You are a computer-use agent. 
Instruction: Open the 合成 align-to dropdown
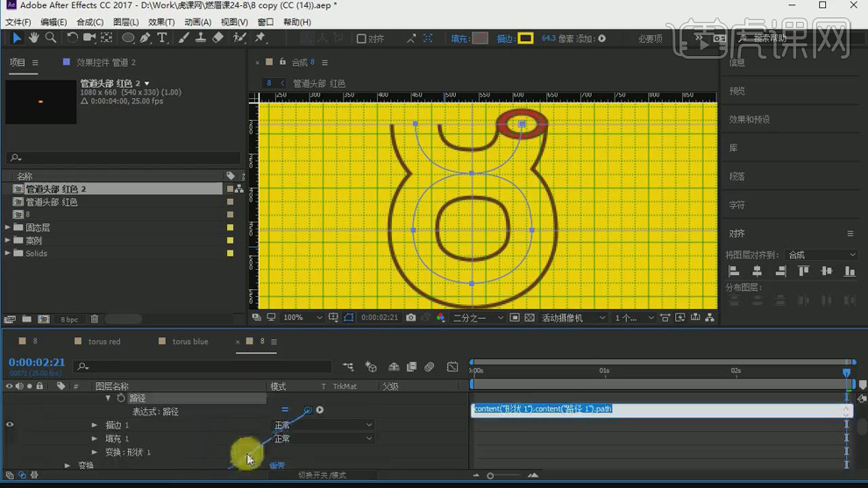point(822,255)
